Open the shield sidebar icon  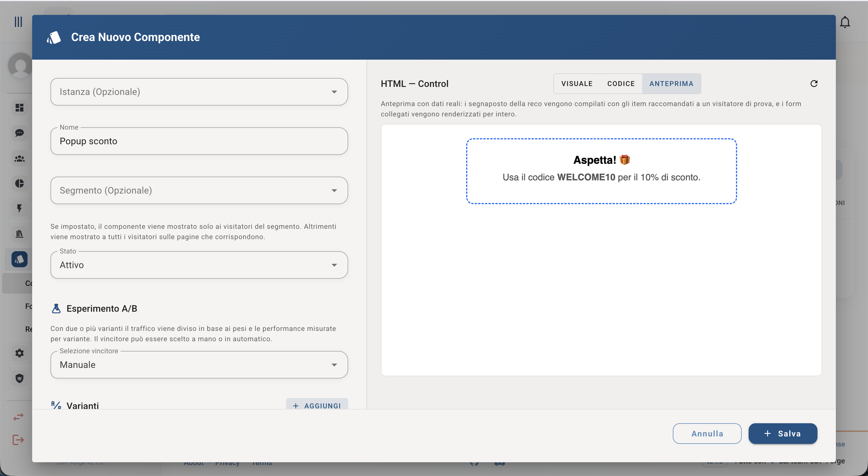point(20,379)
